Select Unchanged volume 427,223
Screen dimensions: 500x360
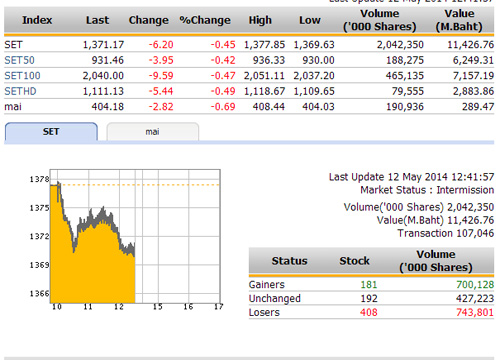[475, 299]
